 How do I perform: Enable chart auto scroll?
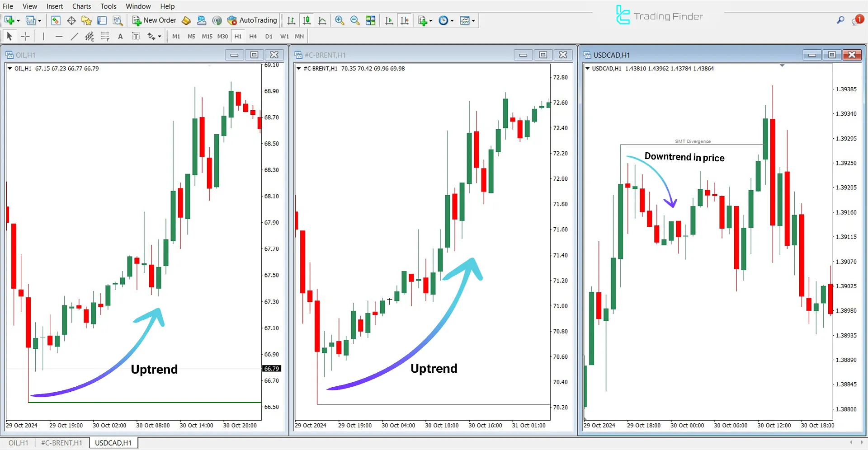click(389, 20)
